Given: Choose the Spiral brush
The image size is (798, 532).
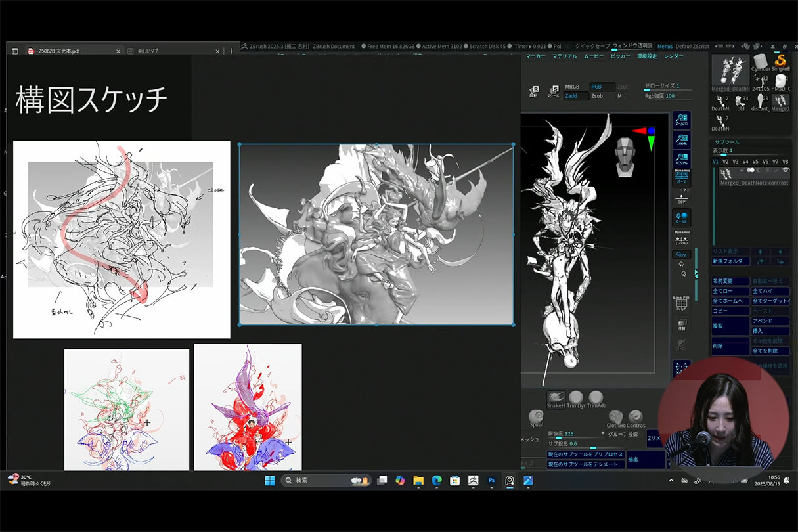Looking at the screenshot, I should 536,417.
